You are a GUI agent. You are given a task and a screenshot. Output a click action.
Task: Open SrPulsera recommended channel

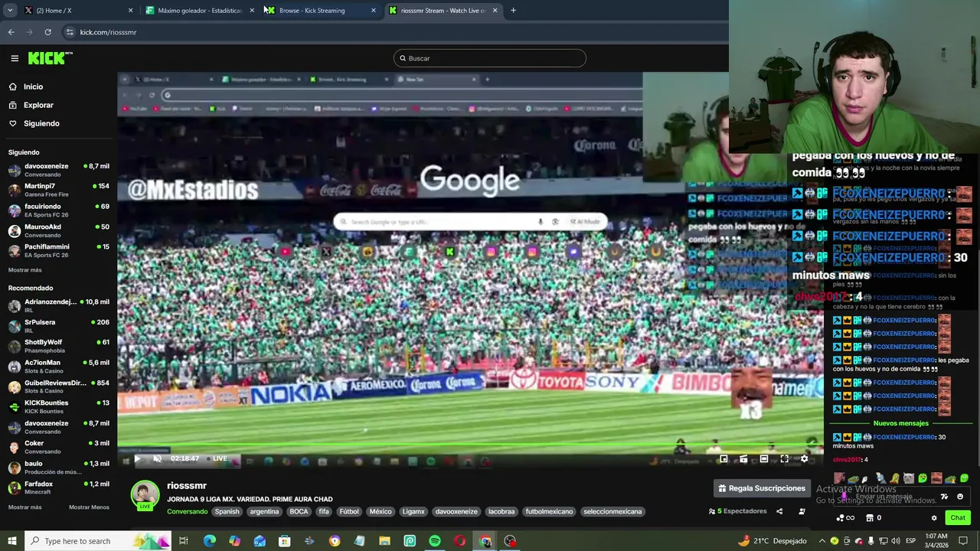(59, 326)
